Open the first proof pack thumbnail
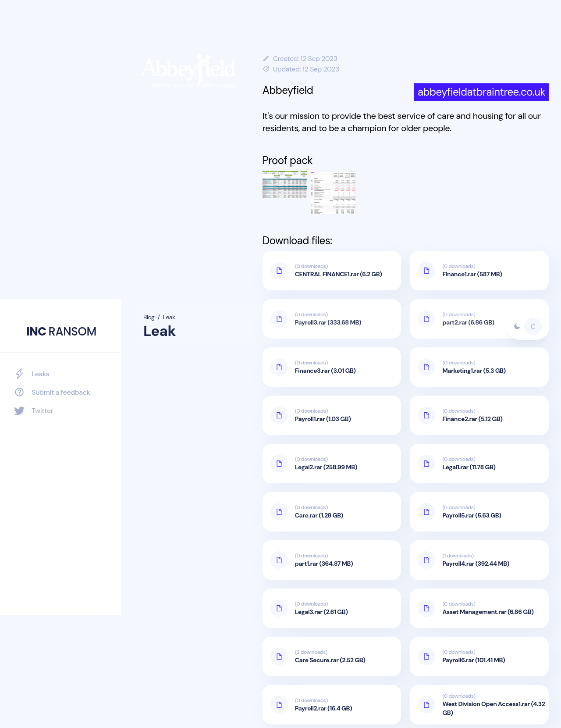Image resolution: width=561 pixels, height=728 pixels. click(285, 185)
